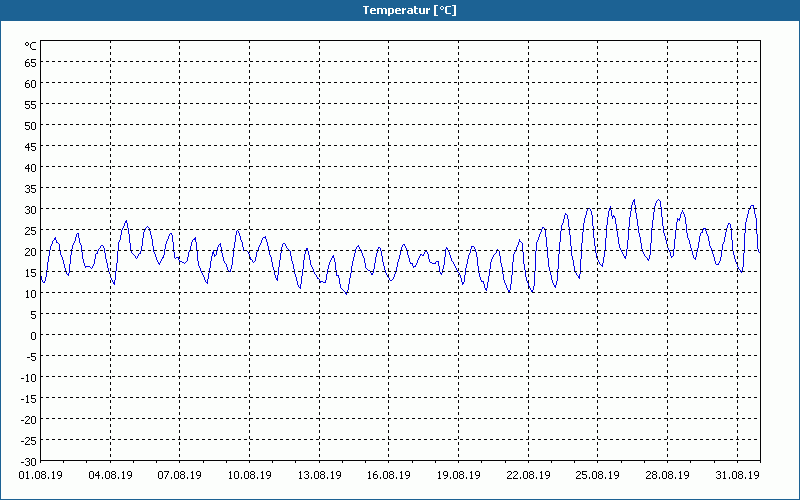Click the 0 value on temperature axis
Screen dimensions: 800x500
[x=34, y=336]
